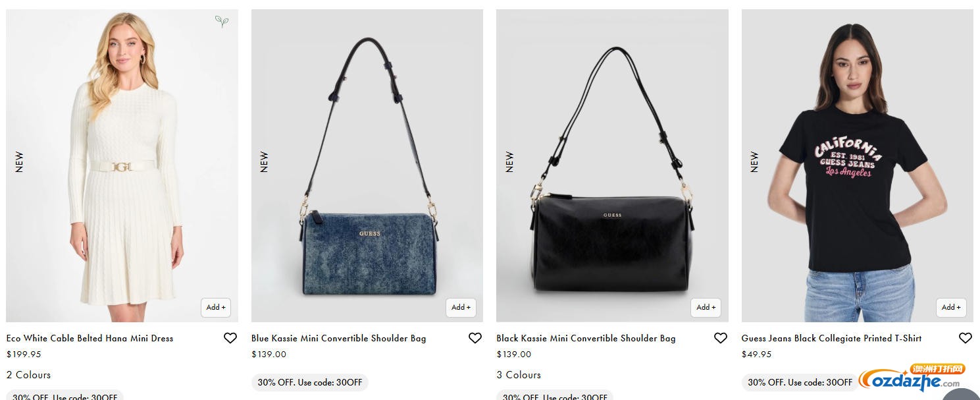980x400 pixels.
Task: Open Eco White Cable Belted Hana Mini Dress
Action: (x=90, y=338)
